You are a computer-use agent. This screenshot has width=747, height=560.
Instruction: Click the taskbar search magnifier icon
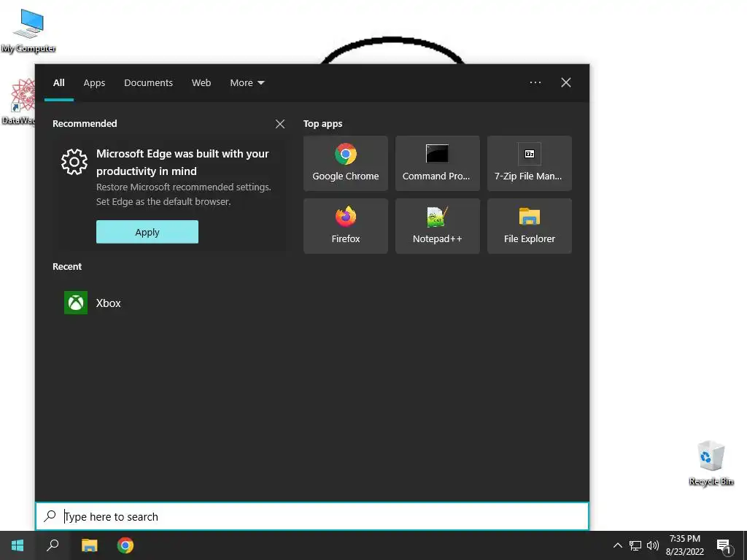coord(53,545)
